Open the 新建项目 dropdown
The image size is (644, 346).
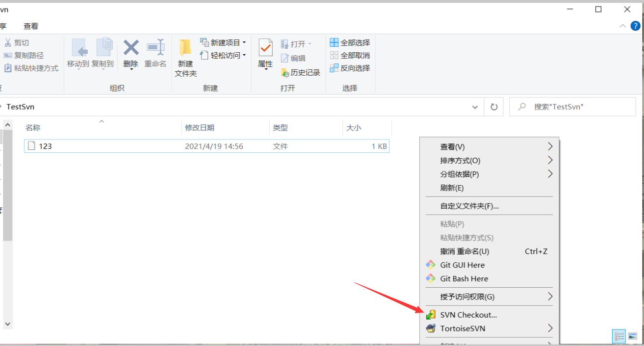point(223,42)
